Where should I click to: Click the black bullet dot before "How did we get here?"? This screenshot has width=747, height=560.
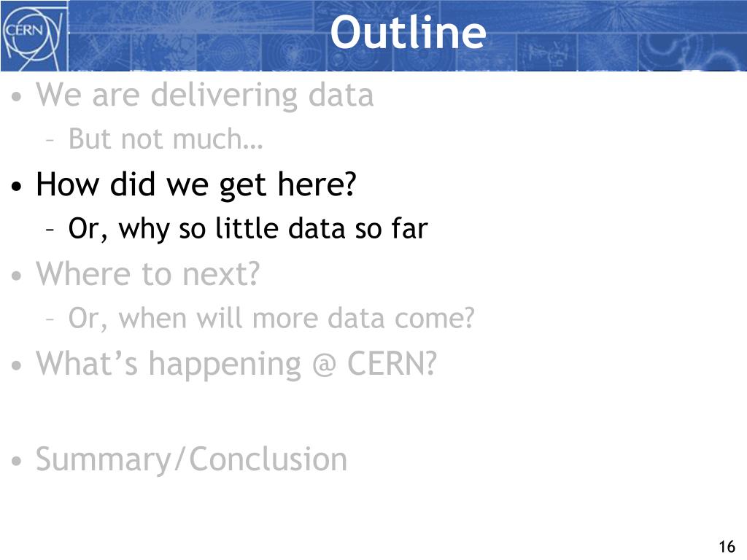17,186
